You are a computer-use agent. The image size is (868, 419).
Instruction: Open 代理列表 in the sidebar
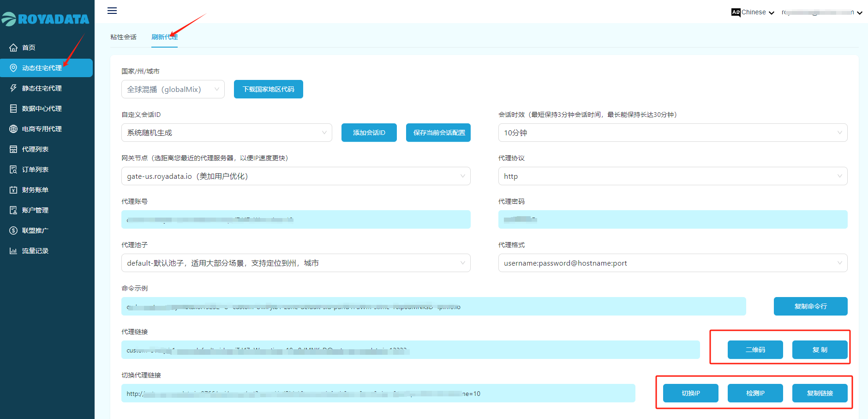pos(35,149)
